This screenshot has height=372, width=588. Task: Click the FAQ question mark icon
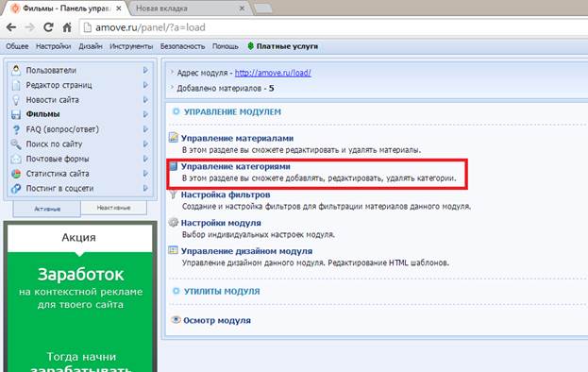tap(16, 129)
